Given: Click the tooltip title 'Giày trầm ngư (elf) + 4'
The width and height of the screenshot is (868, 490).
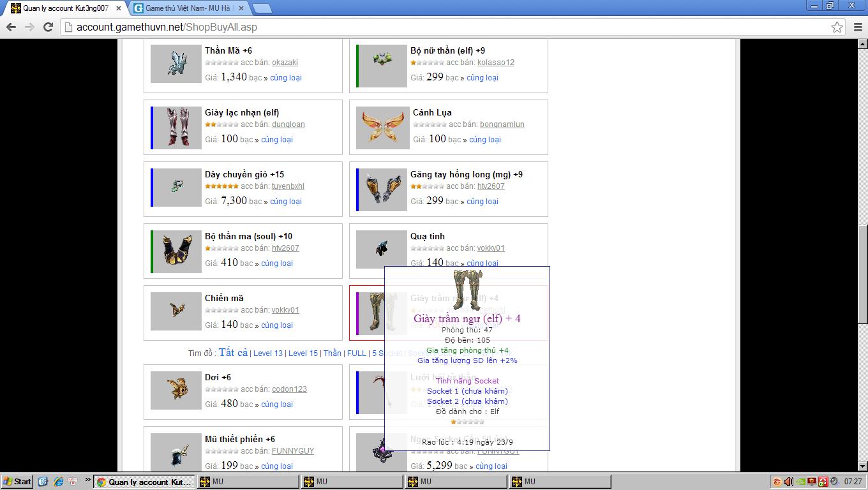Looking at the screenshot, I should click(x=467, y=318).
